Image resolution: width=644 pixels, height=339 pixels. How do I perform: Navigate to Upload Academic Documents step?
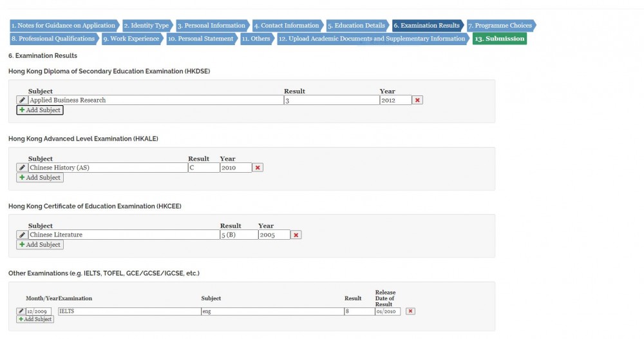pos(372,39)
